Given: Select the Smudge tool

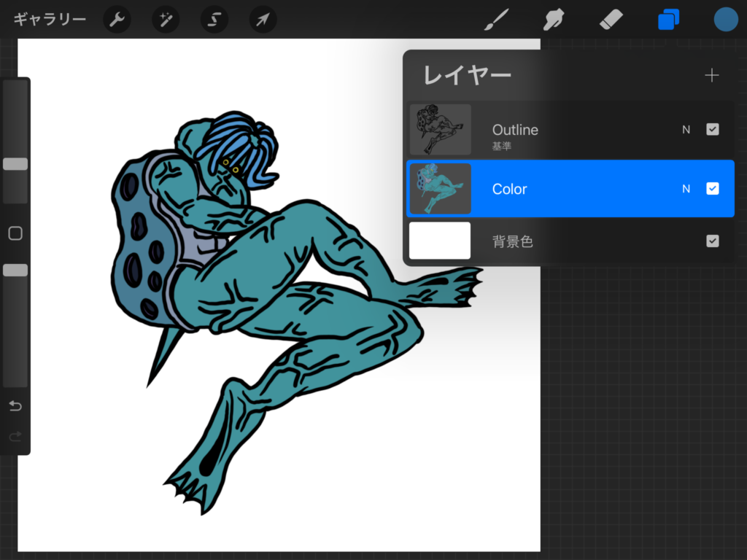Looking at the screenshot, I should [554, 20].
